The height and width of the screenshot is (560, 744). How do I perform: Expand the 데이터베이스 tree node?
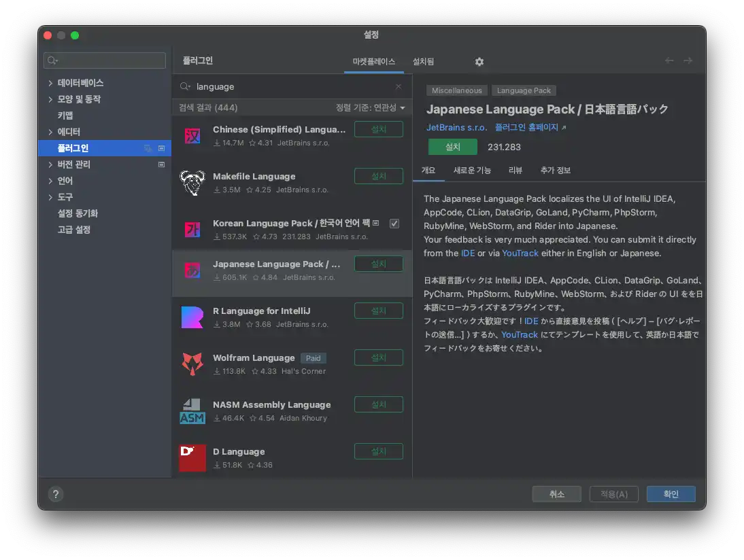pos(50,83)
